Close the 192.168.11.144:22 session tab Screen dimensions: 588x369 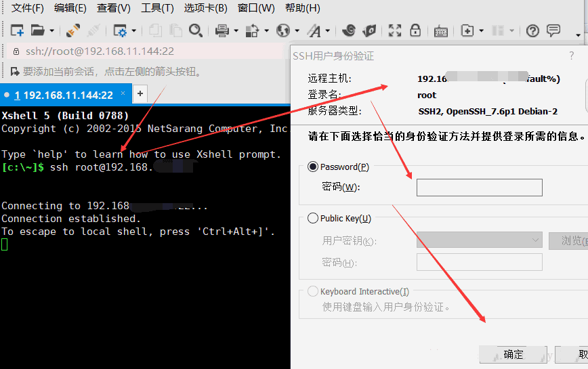pos(123,93)
